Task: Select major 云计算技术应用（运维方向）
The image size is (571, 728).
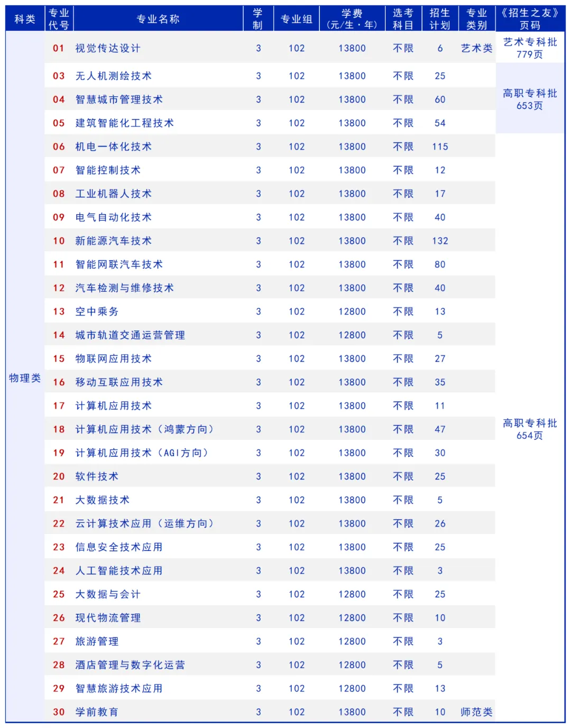Action: tap(145, 523)
